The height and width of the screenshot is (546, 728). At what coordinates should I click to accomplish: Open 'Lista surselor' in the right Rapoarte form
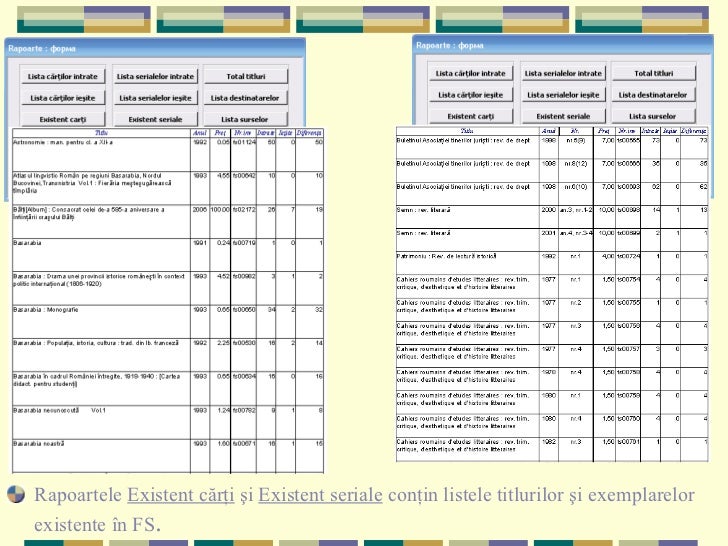(x=654, y=116)
